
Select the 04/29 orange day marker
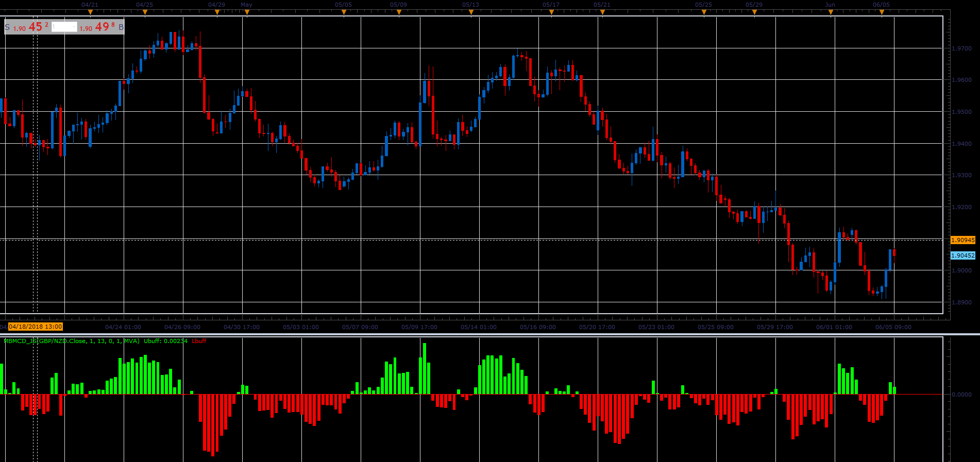point(217,12)
